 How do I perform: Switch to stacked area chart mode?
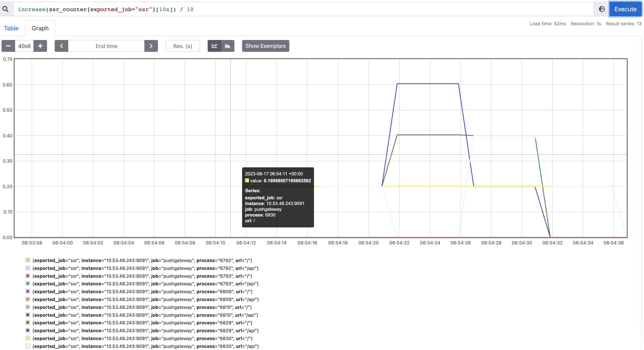228,46
